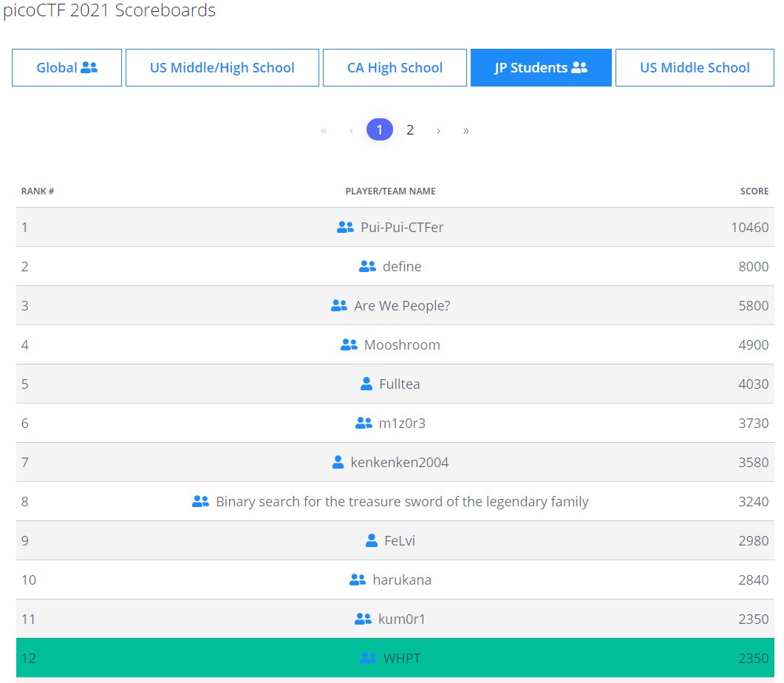The image size is (784, 683).
Task: Click the team icon beside Mooshroom
Action: tap(349, 344)
